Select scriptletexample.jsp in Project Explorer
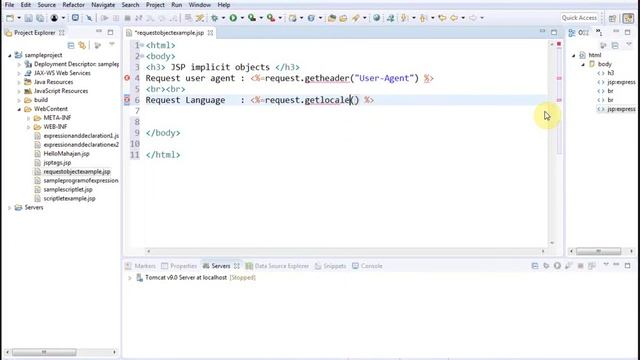 [x=69, y=199]
